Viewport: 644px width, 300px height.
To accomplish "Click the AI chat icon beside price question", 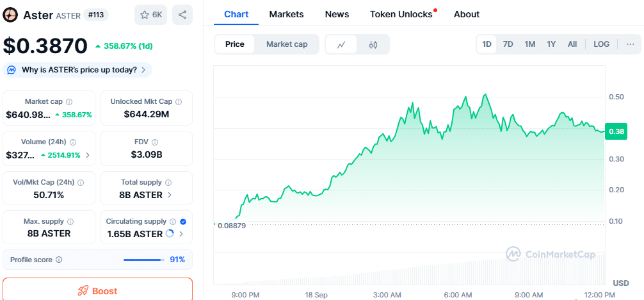I will tap(12, 70).
